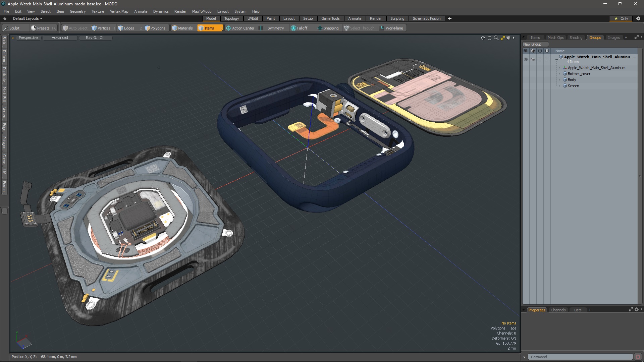Switch to the Shading panel tab
The image size is (644, 362).
[576, 38]
